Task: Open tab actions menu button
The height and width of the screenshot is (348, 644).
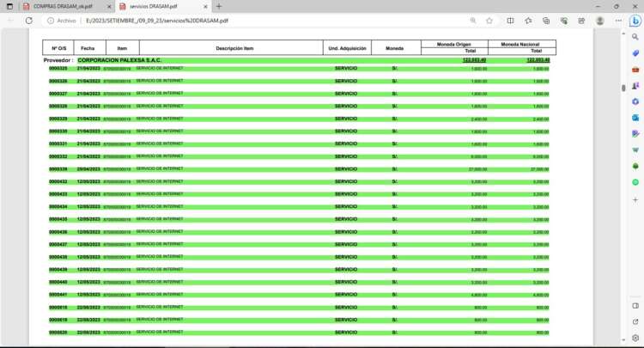Action: pos(10,6)
